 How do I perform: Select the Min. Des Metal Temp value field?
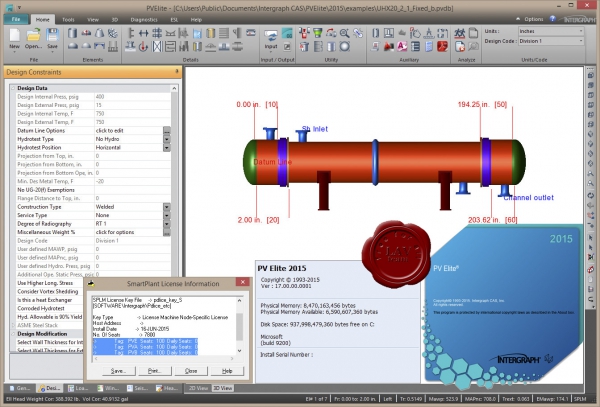click(132, 181)
